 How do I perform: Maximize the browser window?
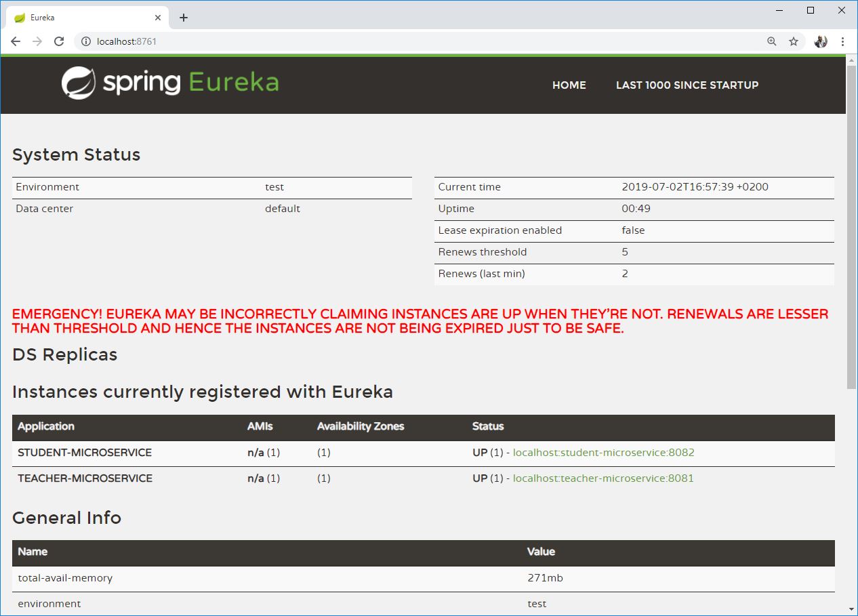point(811,10)
